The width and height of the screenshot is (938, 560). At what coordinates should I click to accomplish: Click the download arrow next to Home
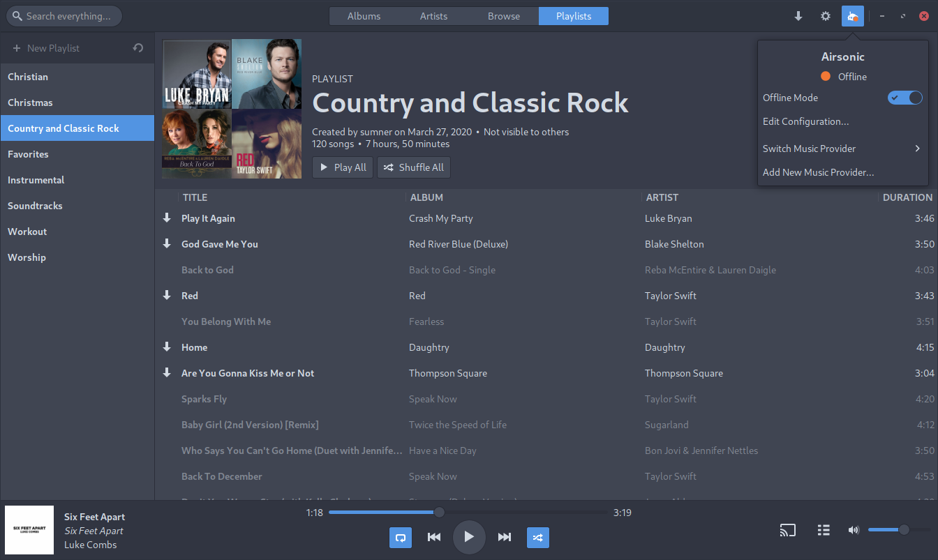pyautogui.click(x=167, y=347)
